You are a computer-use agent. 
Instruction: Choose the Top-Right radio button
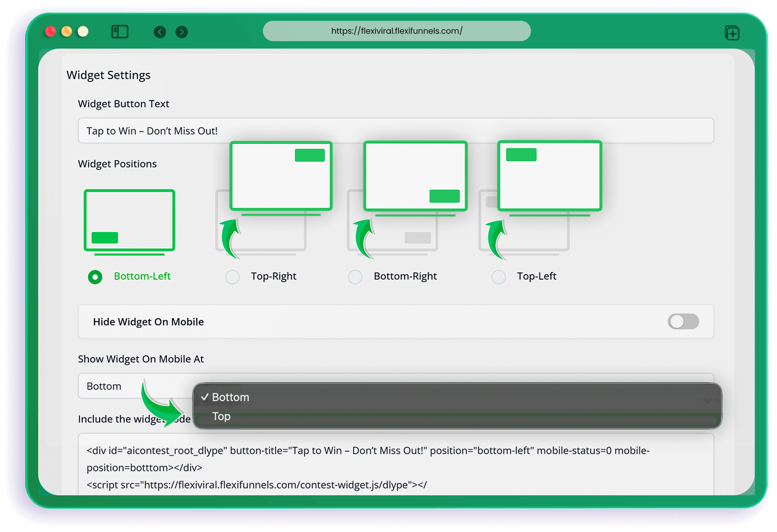tap(232, 277)
